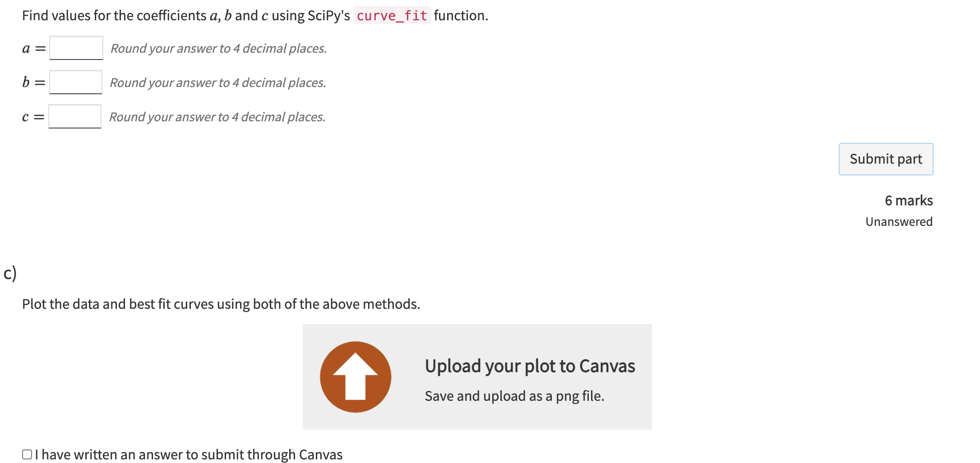Click the 'a =' label

[x=34, y=48]
